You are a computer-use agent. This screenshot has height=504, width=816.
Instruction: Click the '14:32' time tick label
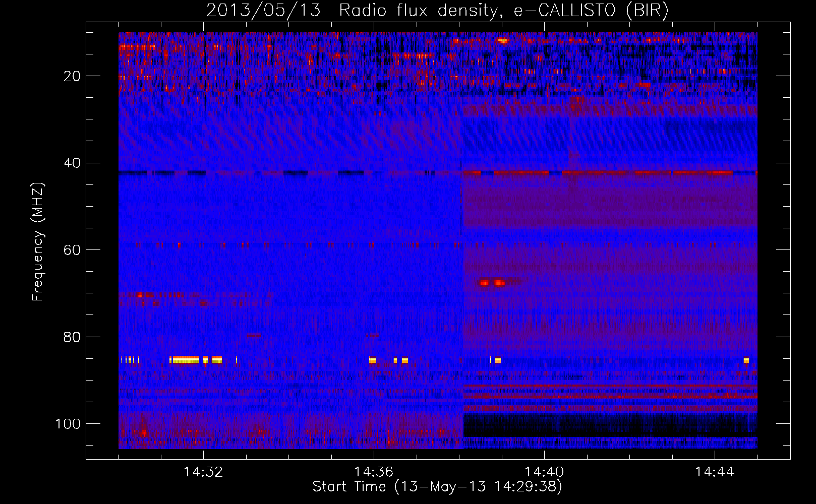click(203, 472)
